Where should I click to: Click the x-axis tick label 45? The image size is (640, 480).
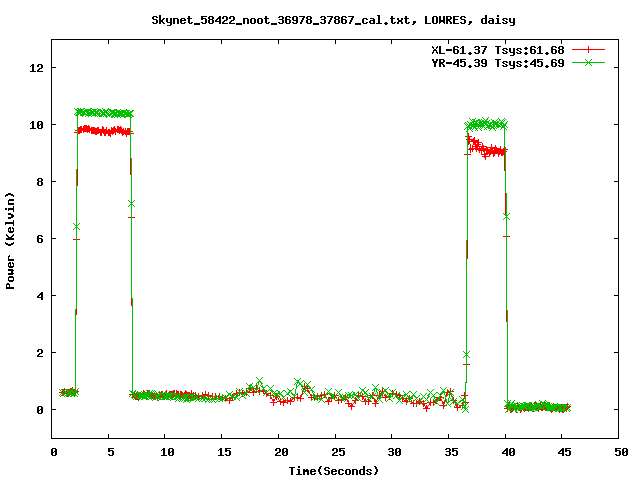(564, 452)
